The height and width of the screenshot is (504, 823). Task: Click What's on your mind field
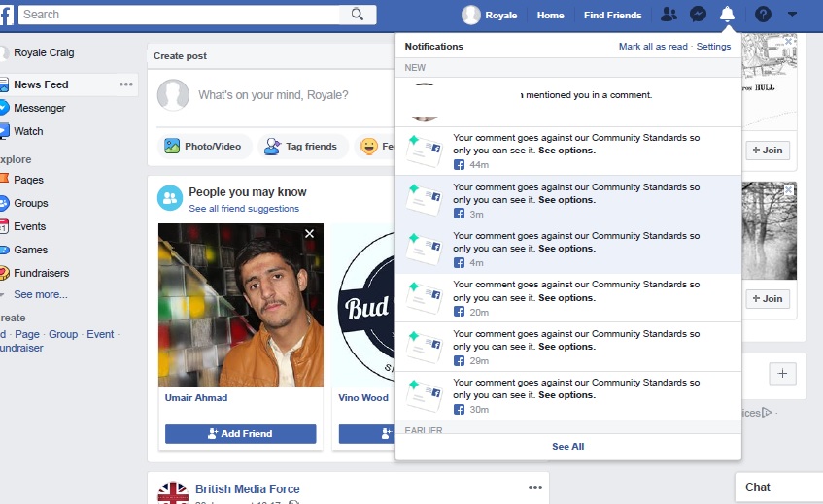[273, 95]
